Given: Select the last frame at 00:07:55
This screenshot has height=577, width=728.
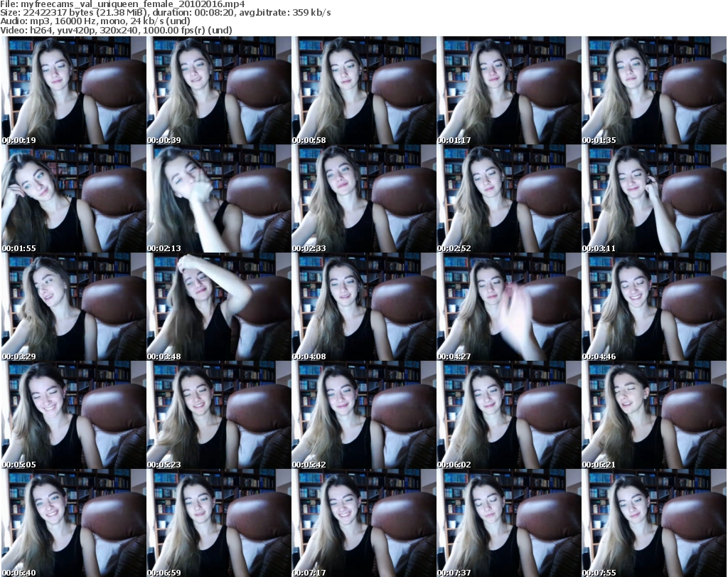Looking at the screenshot, I should (x=654, y=524).
